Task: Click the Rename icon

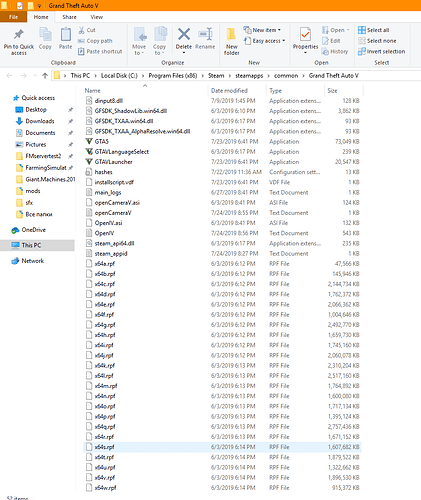Action: (205, 34)
